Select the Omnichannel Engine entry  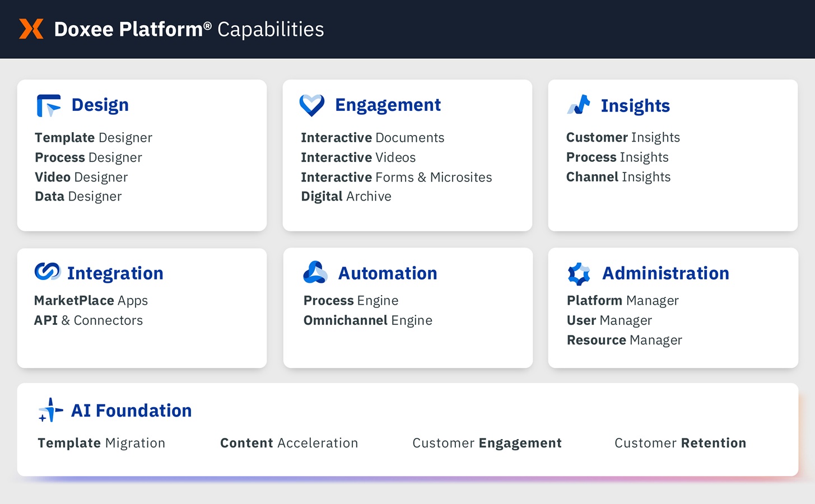click(368, 320)
